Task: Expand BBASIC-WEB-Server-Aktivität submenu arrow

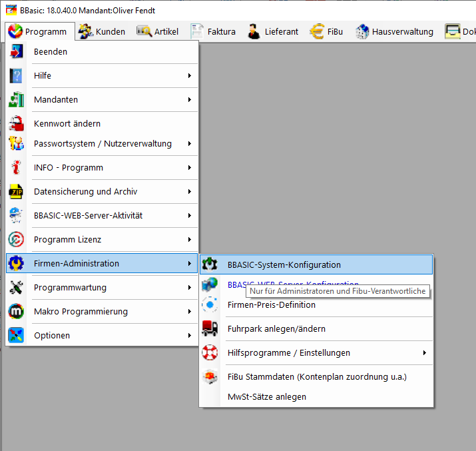Action: click(x=190, y=216)
